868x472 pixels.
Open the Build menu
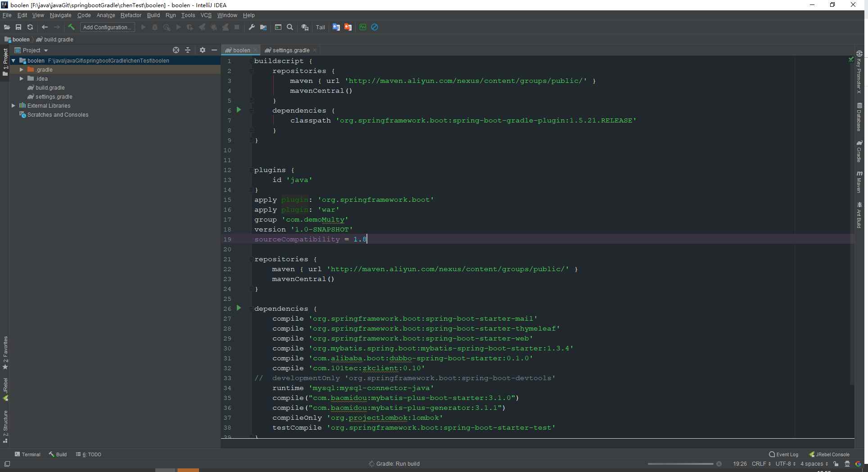click(153, 15)
